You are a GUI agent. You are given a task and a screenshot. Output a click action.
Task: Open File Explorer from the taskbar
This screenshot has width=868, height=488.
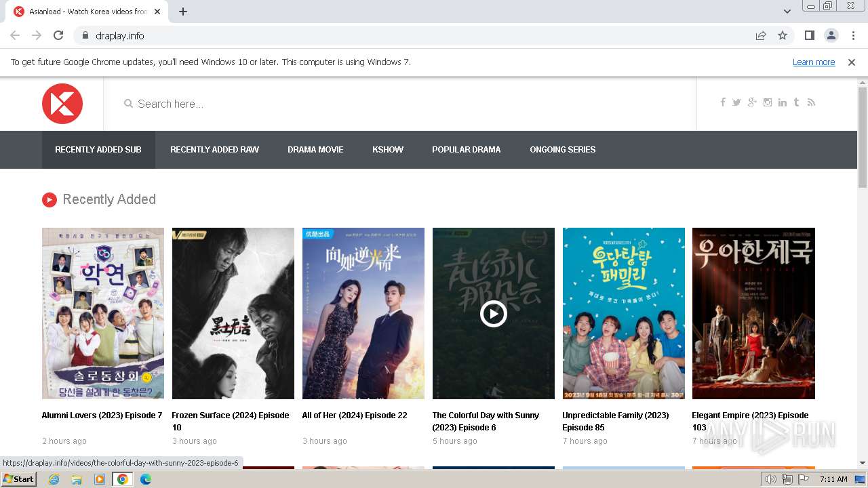pyautogui.click(x=77, y=479)
